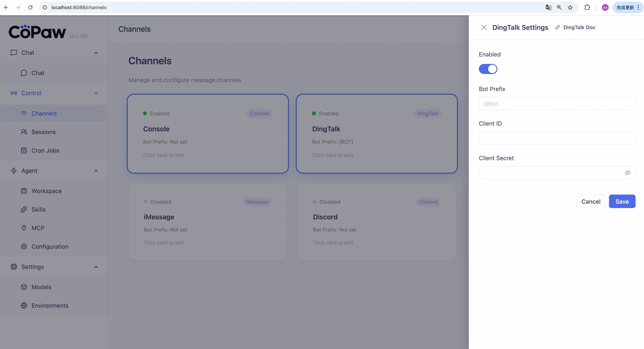Screen dimensions: 644x349
Task: Close the DingTalk Settings panel
Action: coord(484,27)
